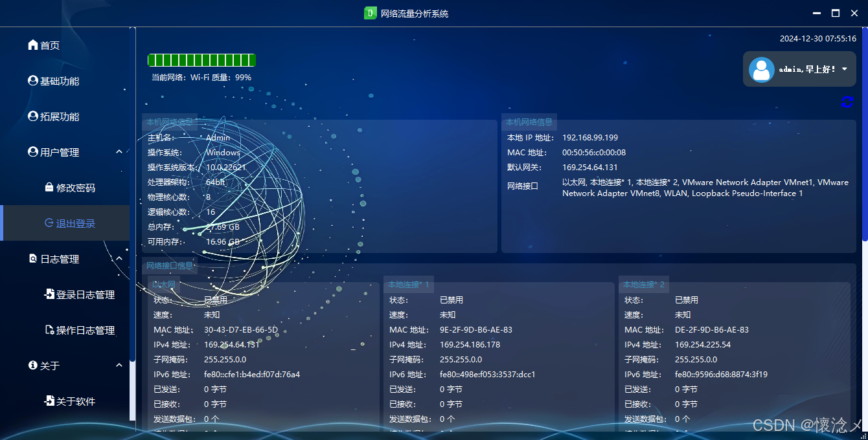
Task: Click IPv4 address 169.254.225.54
Action: pos(703,344)
